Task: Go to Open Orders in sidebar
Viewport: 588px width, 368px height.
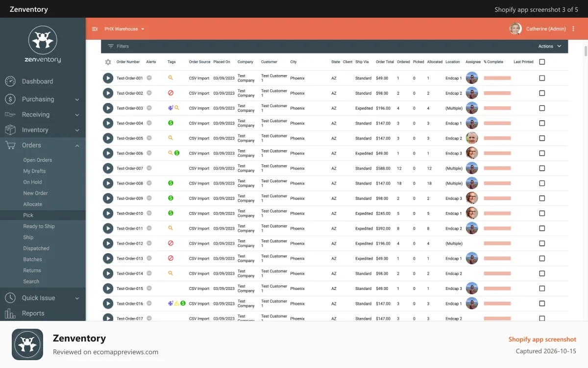Action: pos(37,160)
